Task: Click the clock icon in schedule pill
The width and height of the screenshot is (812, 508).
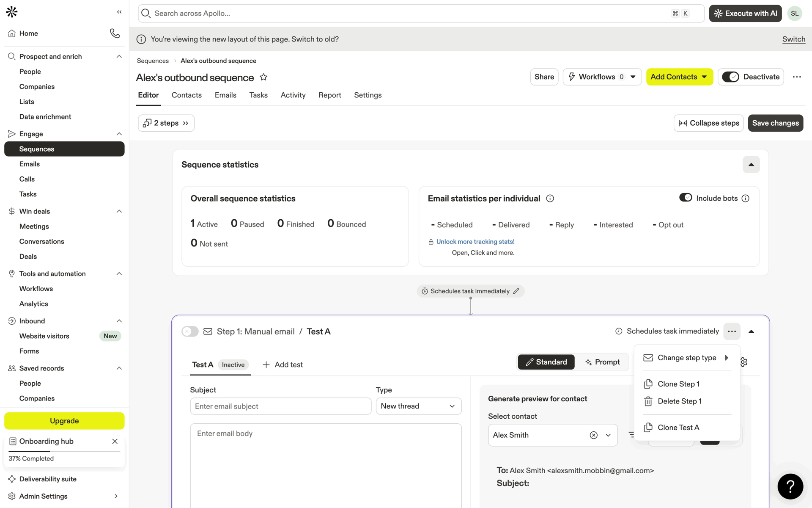Action: (425, 291)
